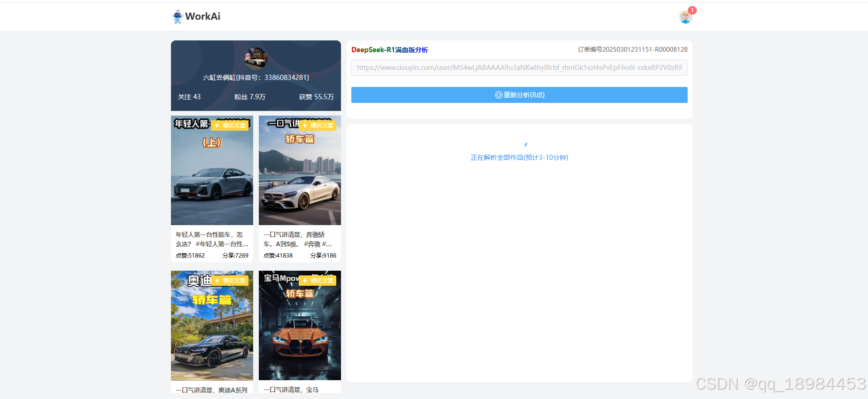Viewport: 868px width, 399px height.
Task: Open the white Mercedes video thumbnail
Action: [x=300, y=170]
